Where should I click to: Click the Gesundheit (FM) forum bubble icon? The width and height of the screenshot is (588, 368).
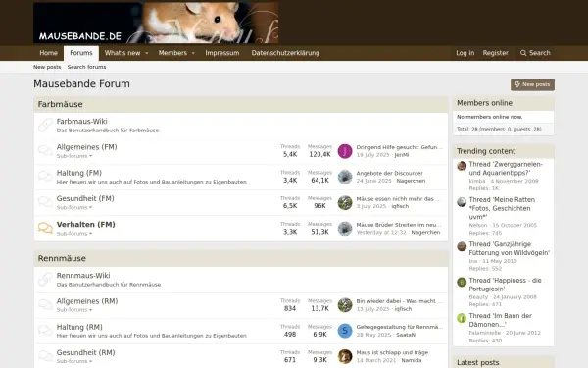coord(45,202)
